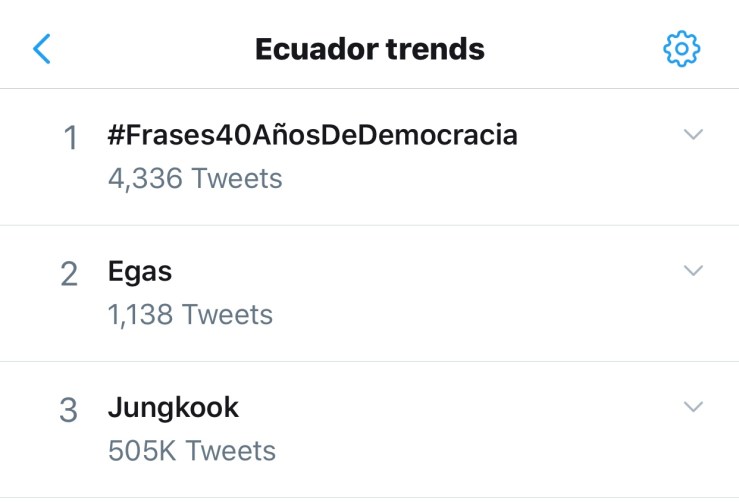The width and height of the screenshot is (739, 502).
Task: Open the #Frases40AñosDeDemocracia trend
Action: point(312,135)
